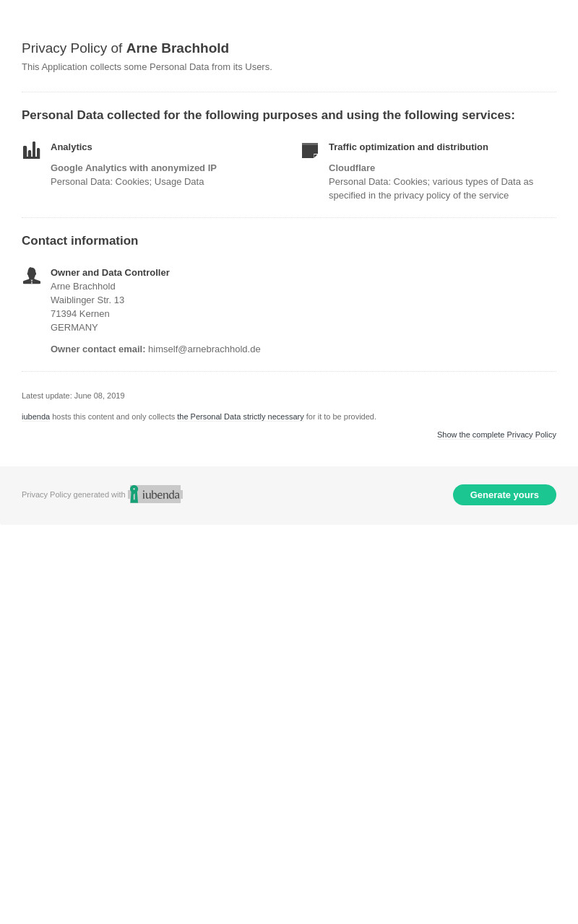Follow 'the Personal Data strictly necessary' link
Screen dimensions: 578x924
241,417
